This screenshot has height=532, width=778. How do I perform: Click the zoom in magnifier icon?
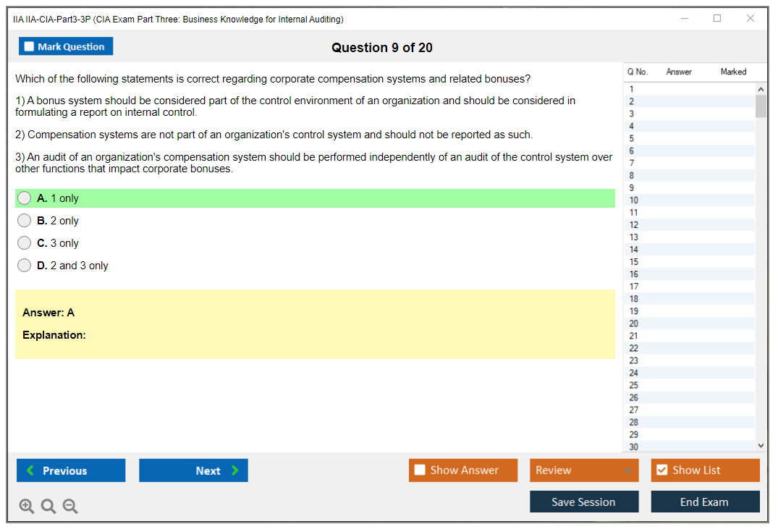(26, 507)
